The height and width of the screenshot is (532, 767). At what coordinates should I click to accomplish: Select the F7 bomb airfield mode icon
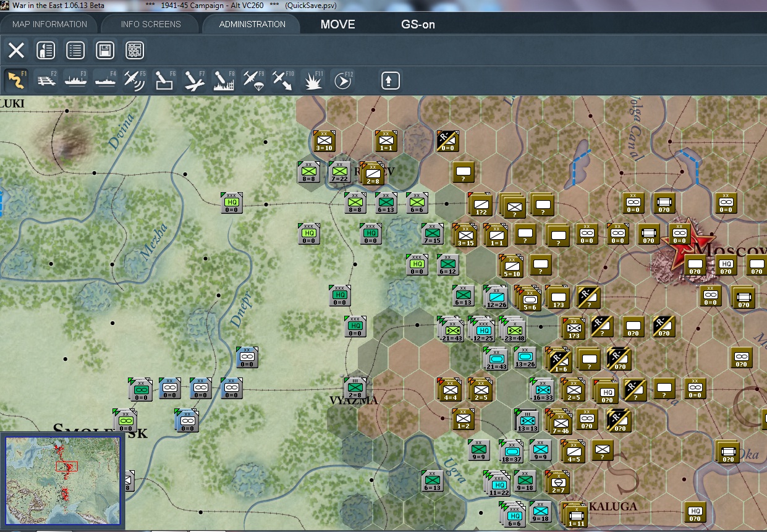[194, 80]
